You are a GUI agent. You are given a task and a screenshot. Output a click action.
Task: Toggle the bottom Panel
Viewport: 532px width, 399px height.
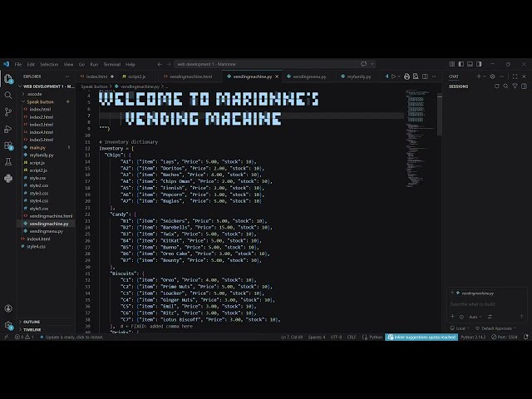pyautogui.click(x=470, y=64)
